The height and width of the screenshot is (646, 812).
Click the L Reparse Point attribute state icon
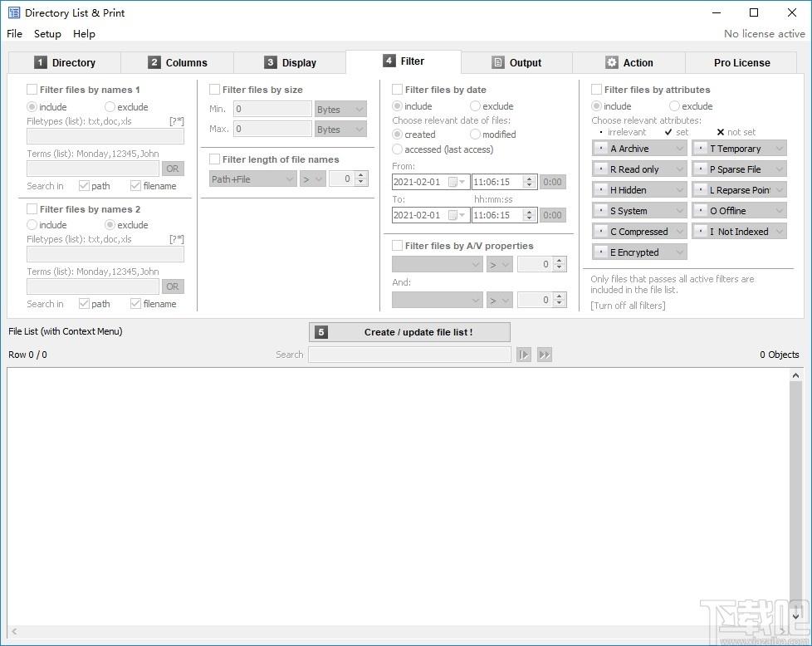(700, 189)
